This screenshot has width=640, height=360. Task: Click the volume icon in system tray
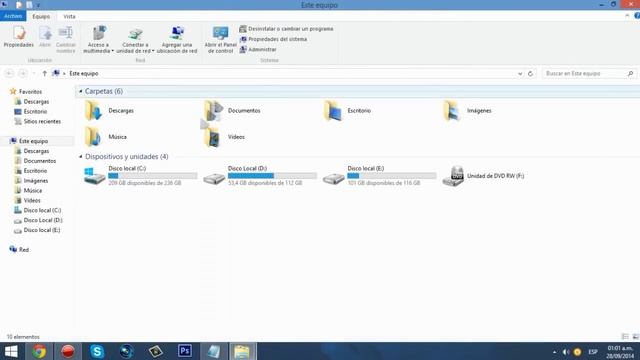point(566,352)
